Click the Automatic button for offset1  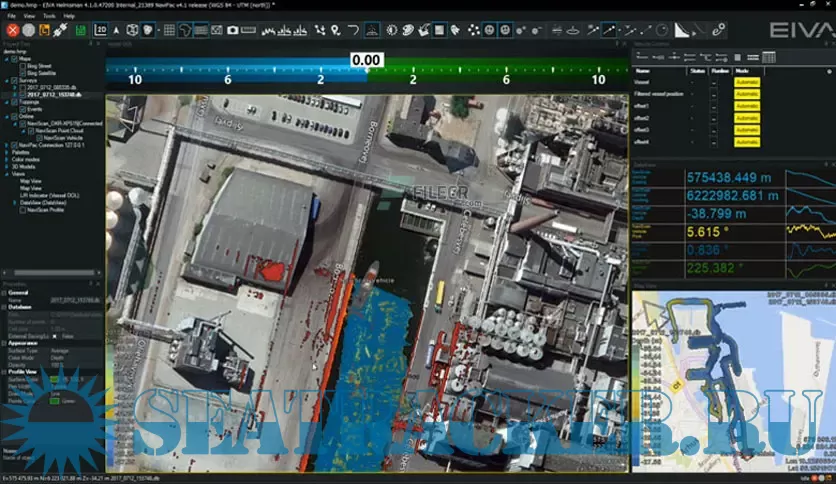[x=747, y=106]
